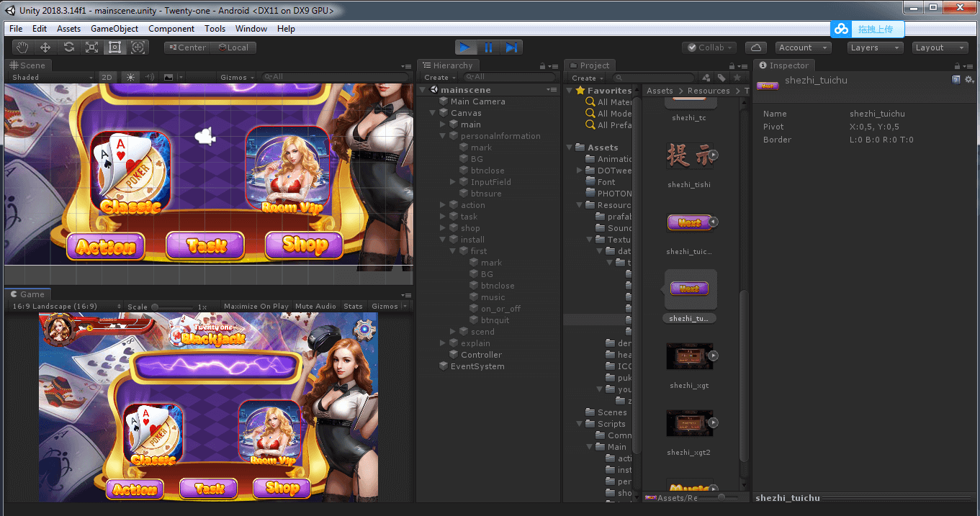Open the GameObject menu
The height and width of the screenshot is (516, 980).
[114, 29]
